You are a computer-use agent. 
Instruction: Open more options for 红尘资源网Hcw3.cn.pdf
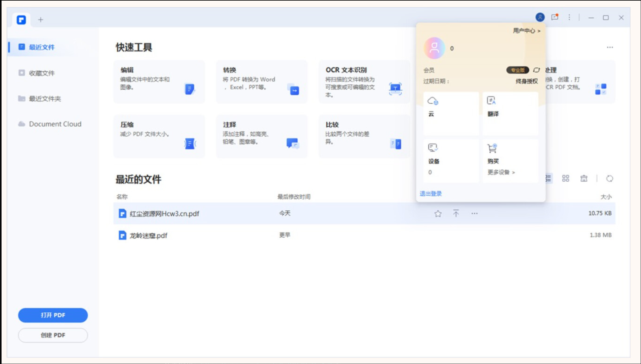tap(474, 213)
